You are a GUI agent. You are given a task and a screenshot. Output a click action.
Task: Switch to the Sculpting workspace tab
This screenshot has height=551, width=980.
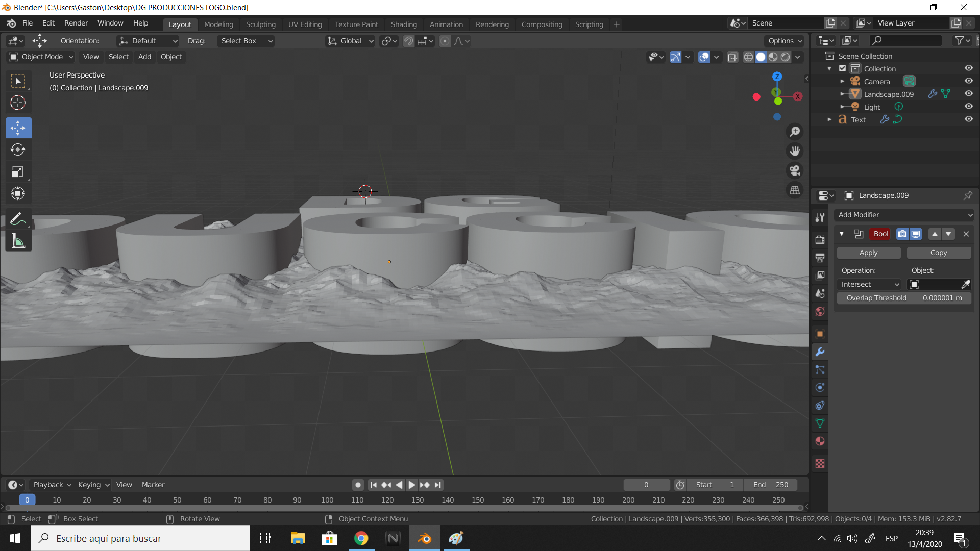[x=260, y=24]
